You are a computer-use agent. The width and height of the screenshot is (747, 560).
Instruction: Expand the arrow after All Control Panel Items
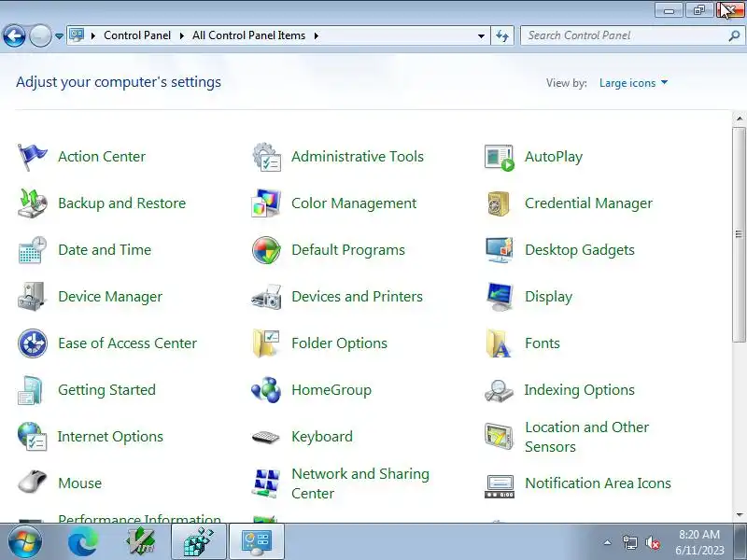click(x=316, y=35)
